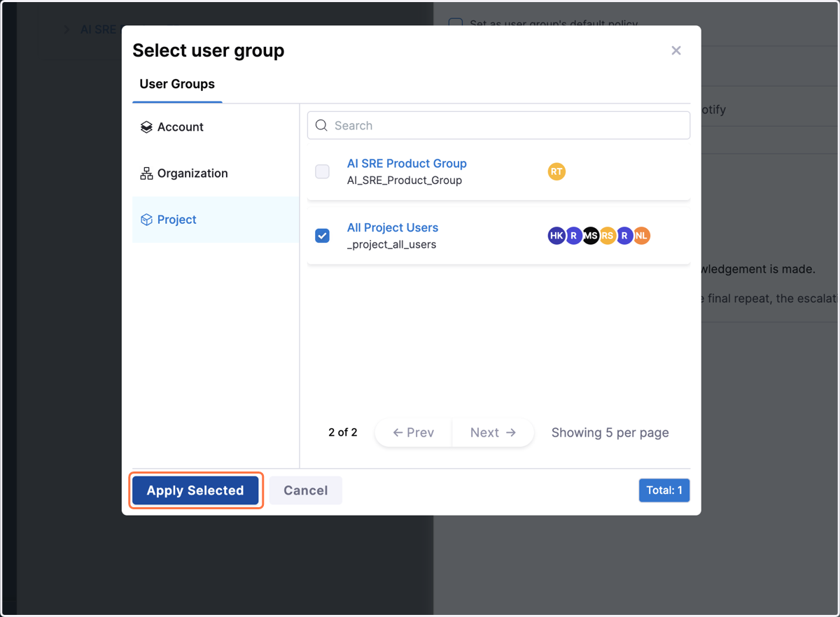Uncheck the All Project Users checkbox
This screenshot has height=617, width=840.
coord(322,236)
